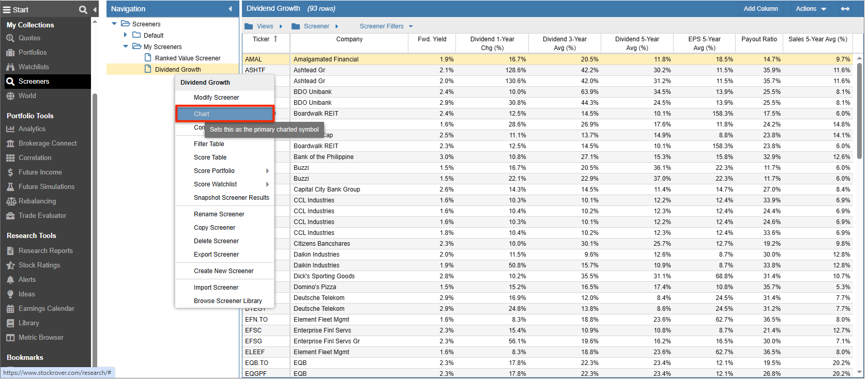Open Brokerage Connect

click(x=47, y=143)
